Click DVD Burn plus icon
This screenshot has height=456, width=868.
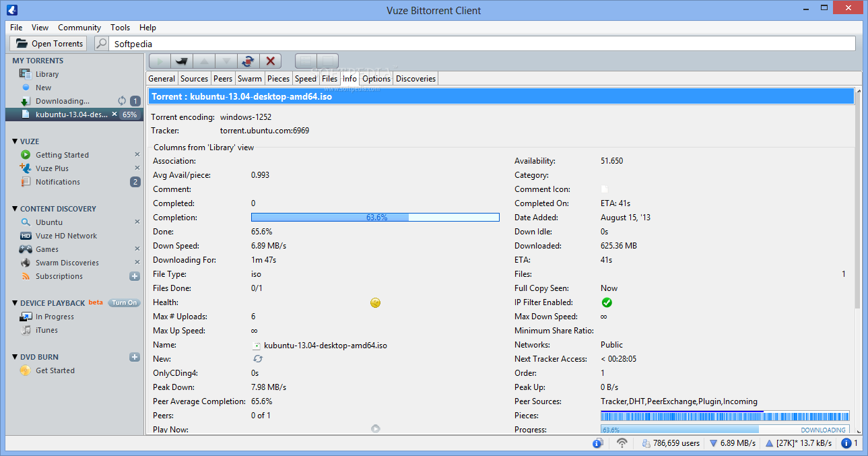(x=135, y=357)
